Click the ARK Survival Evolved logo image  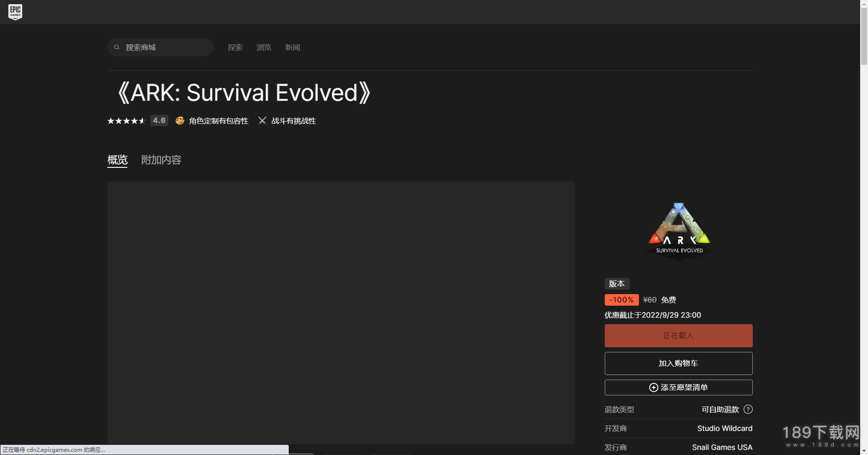[x=679, y=230]
